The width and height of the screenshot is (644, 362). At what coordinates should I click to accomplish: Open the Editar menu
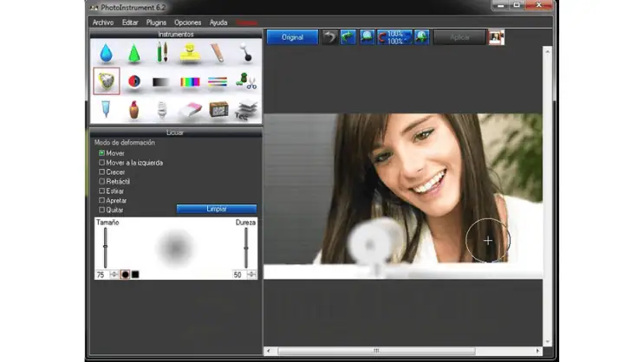130,23
